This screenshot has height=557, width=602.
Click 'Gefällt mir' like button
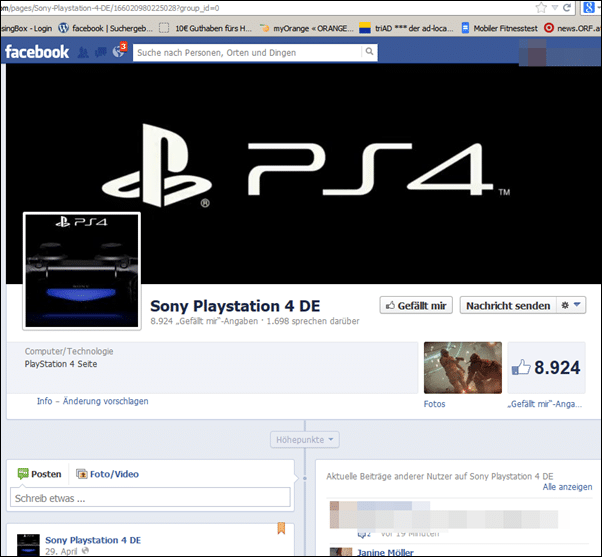coord(416,306)
